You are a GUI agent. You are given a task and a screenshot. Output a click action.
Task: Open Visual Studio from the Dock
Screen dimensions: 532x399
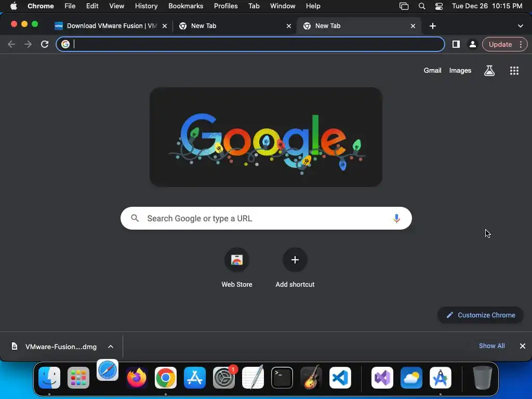[382, 378]
